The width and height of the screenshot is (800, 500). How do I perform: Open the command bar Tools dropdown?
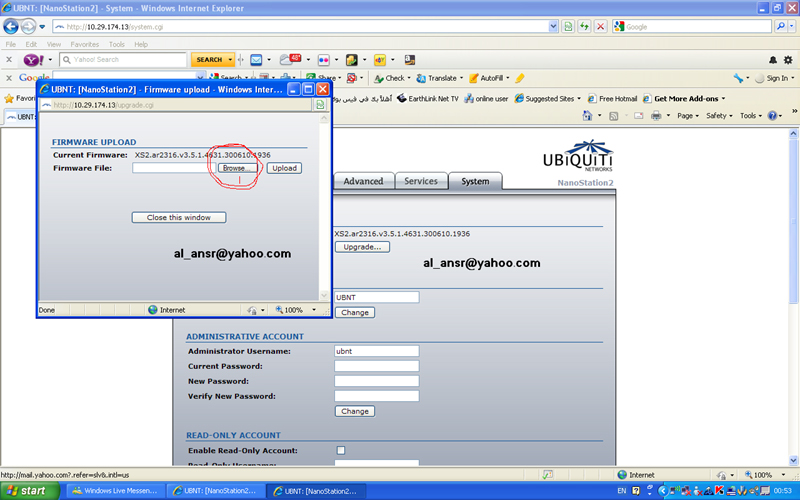[751, 116]
